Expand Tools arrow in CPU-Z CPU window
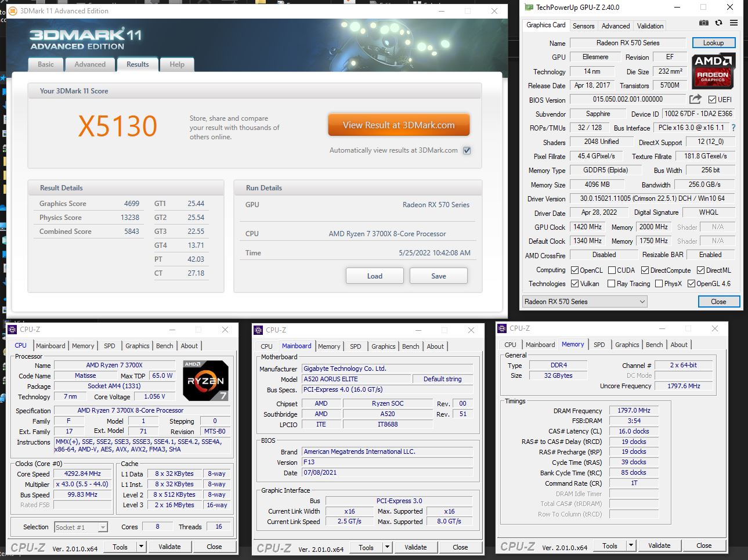This screenshot has width=748, height=560. (141, 547)
